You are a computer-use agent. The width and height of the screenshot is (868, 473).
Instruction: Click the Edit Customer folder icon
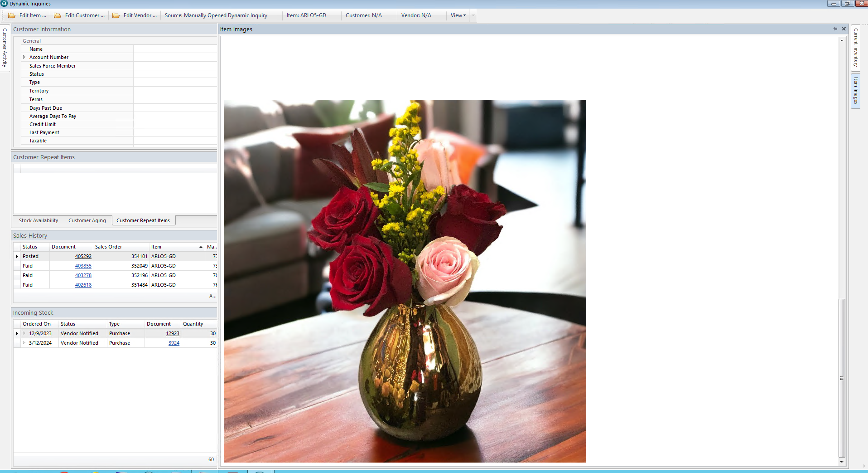[x=58, y=15]
